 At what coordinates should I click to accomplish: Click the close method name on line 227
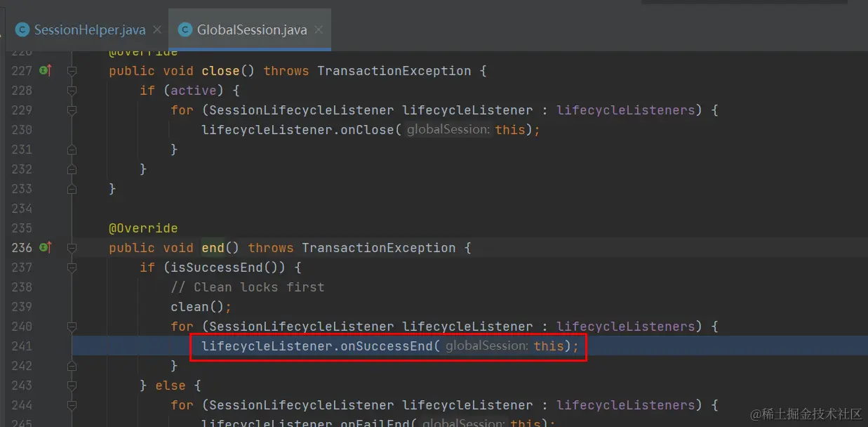coord(220,71)
